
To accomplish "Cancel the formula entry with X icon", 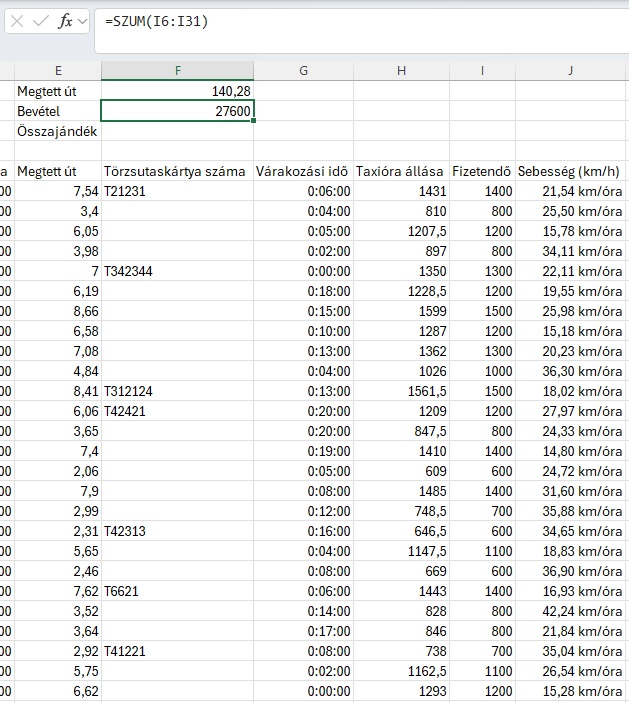I will point(17,21).
